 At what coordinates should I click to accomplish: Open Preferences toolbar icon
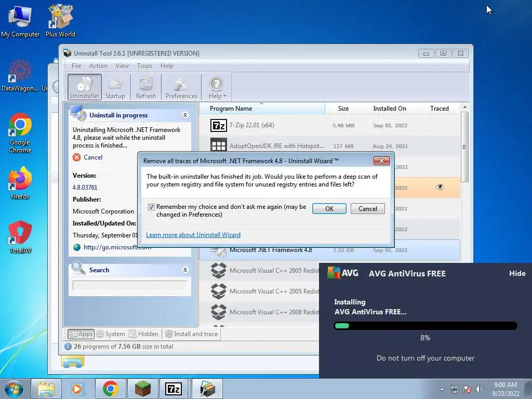[x=181, y=87]
